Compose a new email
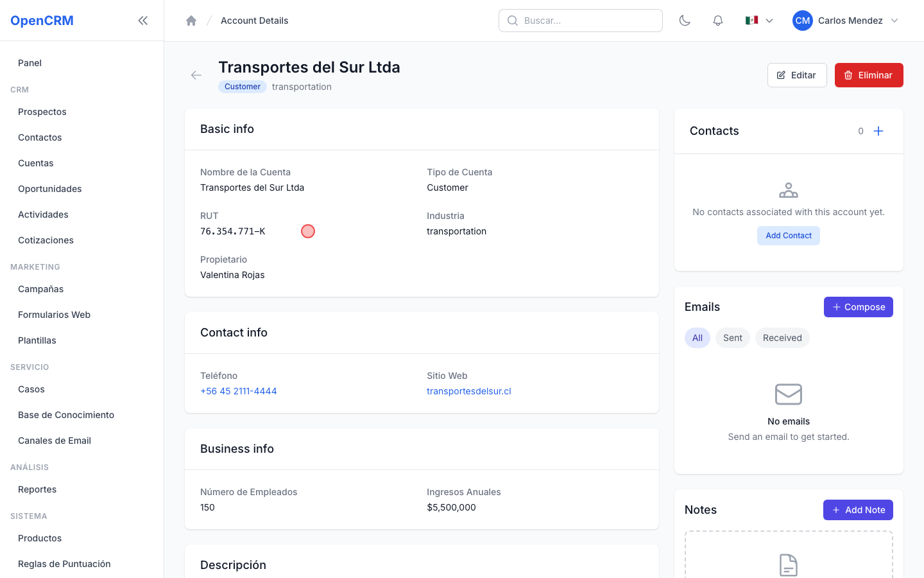Screen dimensions: 924x578 click(859, 307)
